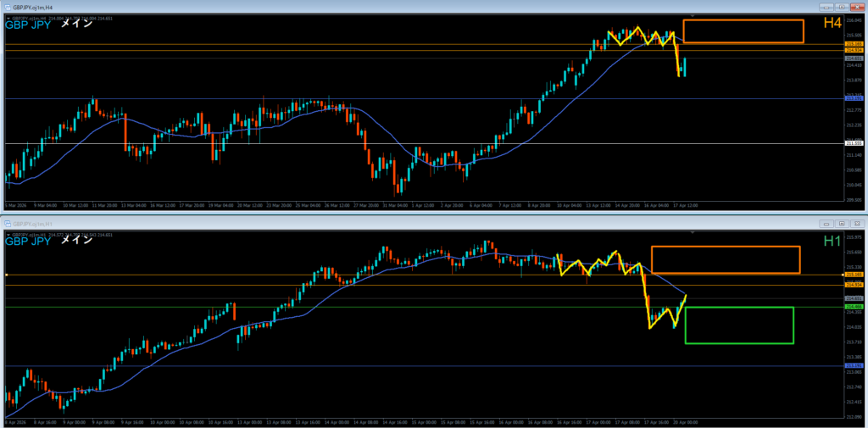Click 216.045 on the H4 price scale
Viewport: 868px width, 428px height.
coord(853,20)
